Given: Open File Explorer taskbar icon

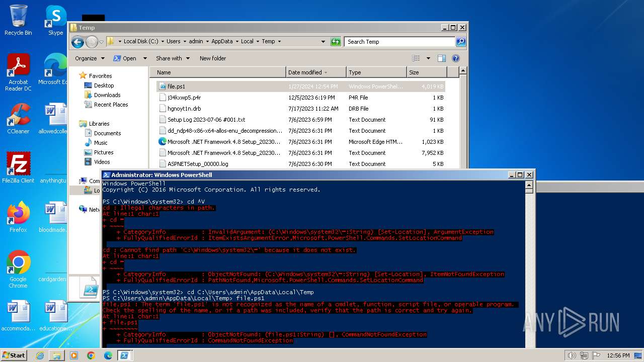Looking at the screenshot, I should 57,355.
